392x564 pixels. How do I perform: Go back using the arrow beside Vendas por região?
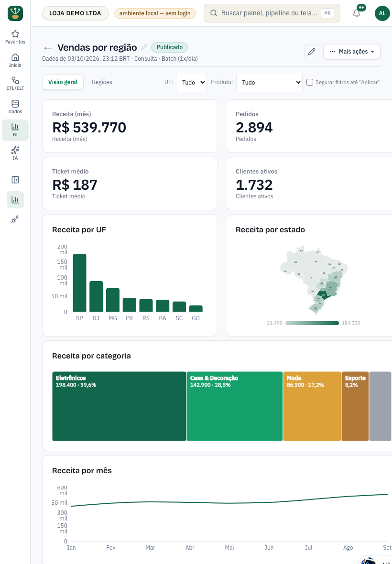(47, 48)
